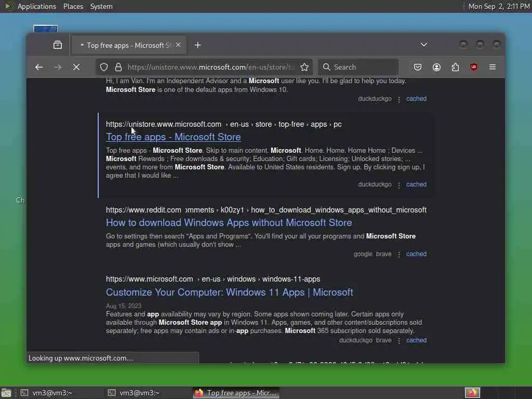The height and width of the screenshot is (399, 532).
Task: Open the Firefox View icon beside tabs
Action: tap(58, 45)
